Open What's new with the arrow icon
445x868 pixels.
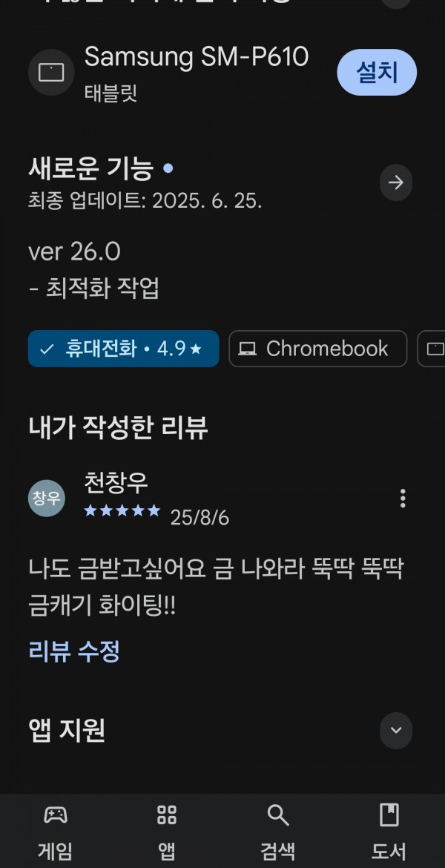tap(396, 182)
